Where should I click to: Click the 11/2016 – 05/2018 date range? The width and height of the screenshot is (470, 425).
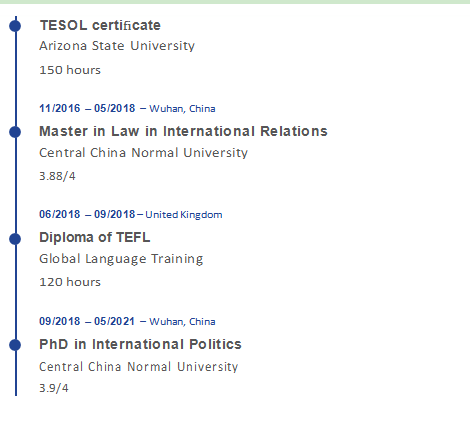click(87, 108)
